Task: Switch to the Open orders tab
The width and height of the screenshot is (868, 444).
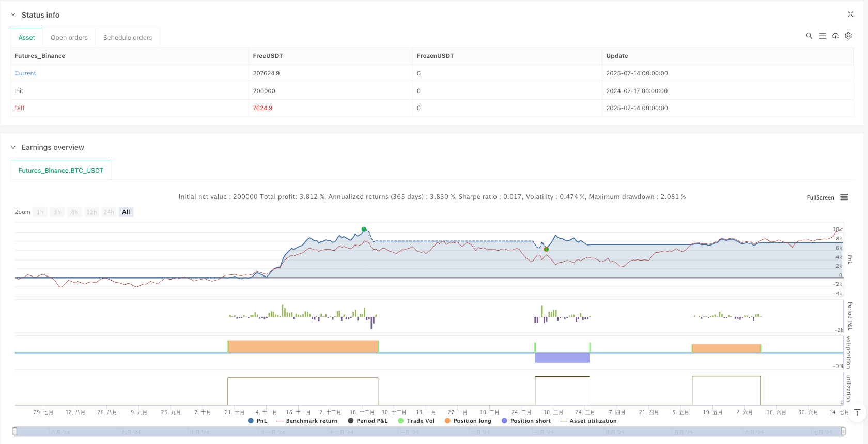Action: pyautogui.click(x=69, y=38)
